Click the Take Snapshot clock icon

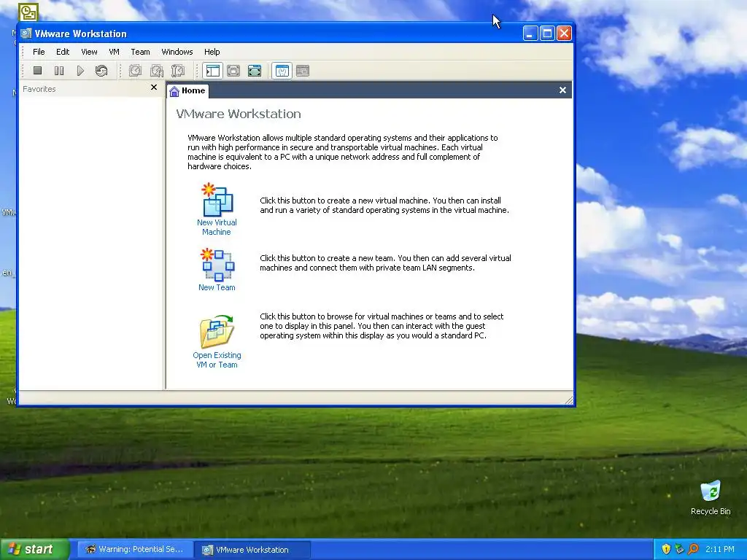pos(135,71)
